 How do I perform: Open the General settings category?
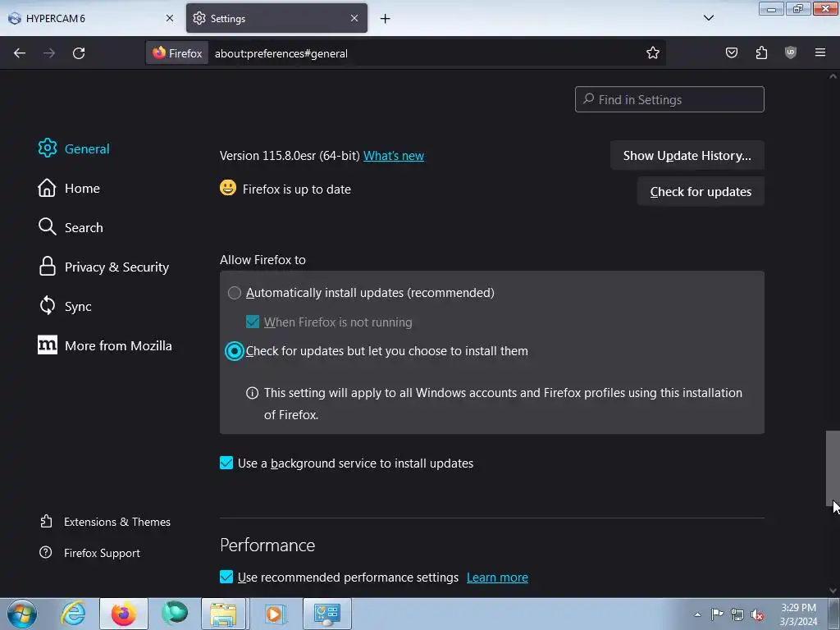coord(74,148)
